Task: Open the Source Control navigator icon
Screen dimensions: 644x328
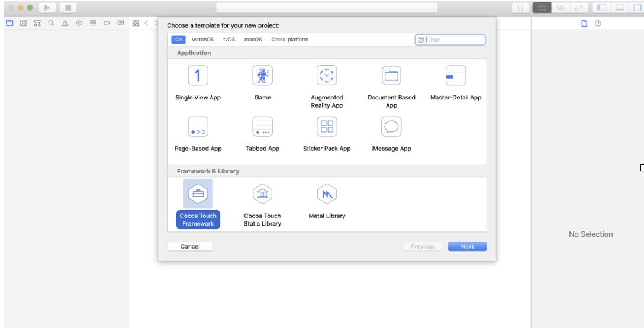Action: (x=24, y=23)
